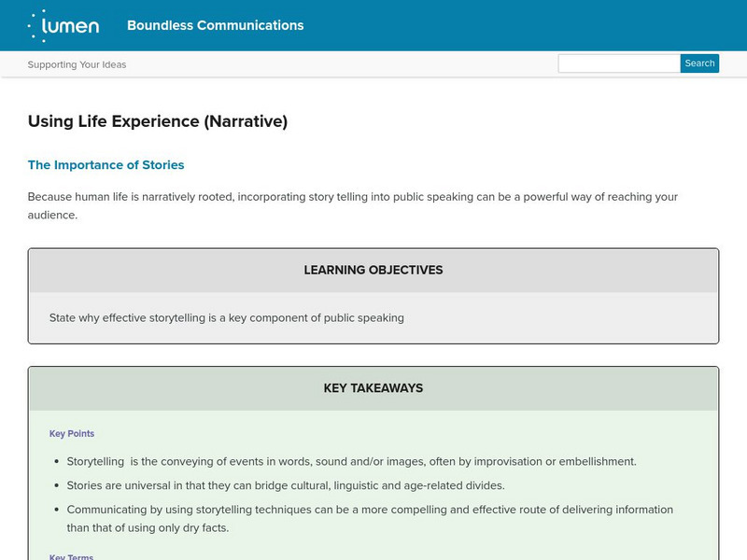Click the Key Terms subheading

[x=71, y=556]
